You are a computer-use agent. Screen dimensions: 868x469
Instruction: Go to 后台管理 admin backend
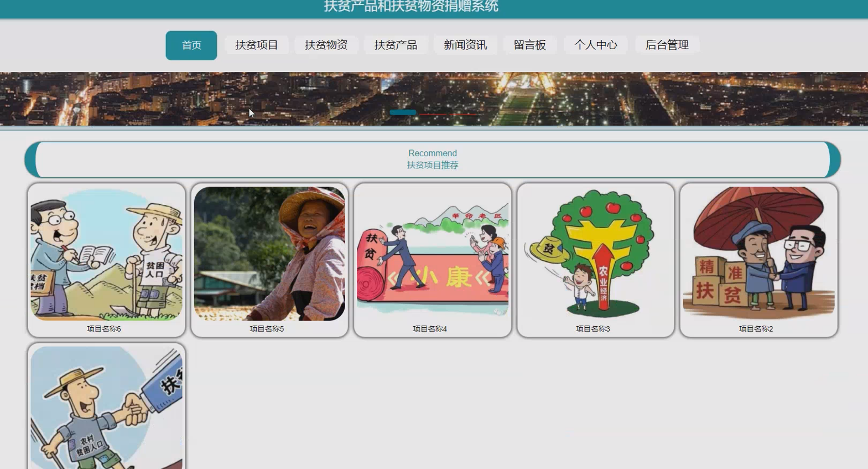pos(667,45)
